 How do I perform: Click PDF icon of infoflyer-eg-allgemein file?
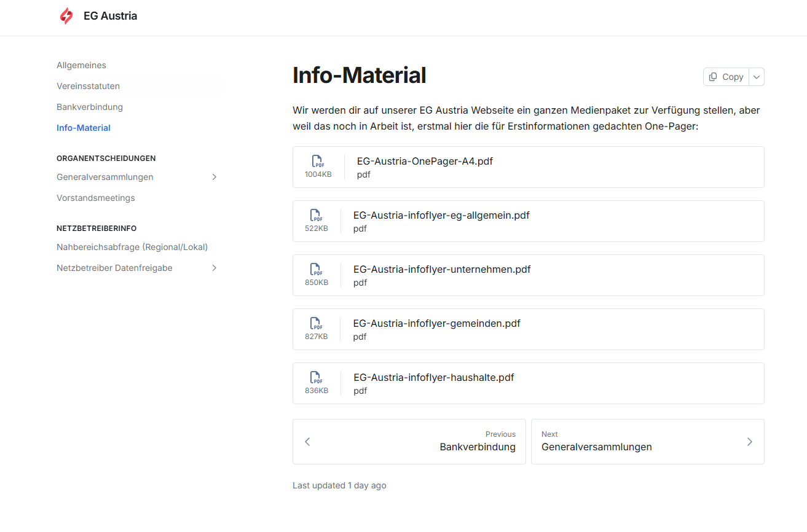tap(316, 216)
